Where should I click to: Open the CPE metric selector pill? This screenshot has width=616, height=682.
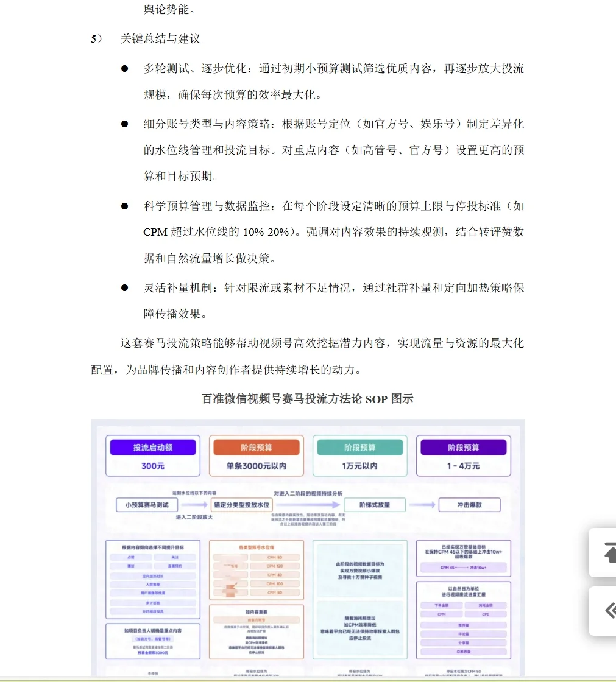[x=486, y=614]
